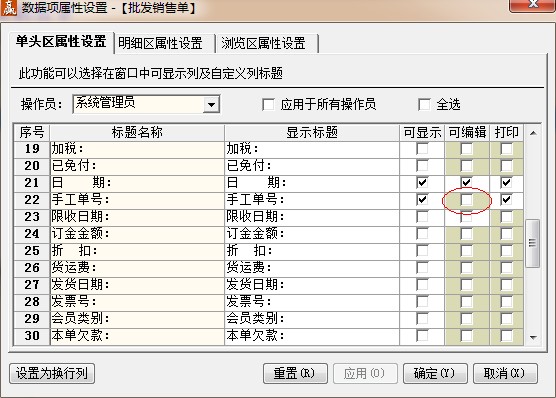The image size is (556, 398).
Task: Check 打印 box for 本单欠款 row
Action: click(x=506, y=336)
